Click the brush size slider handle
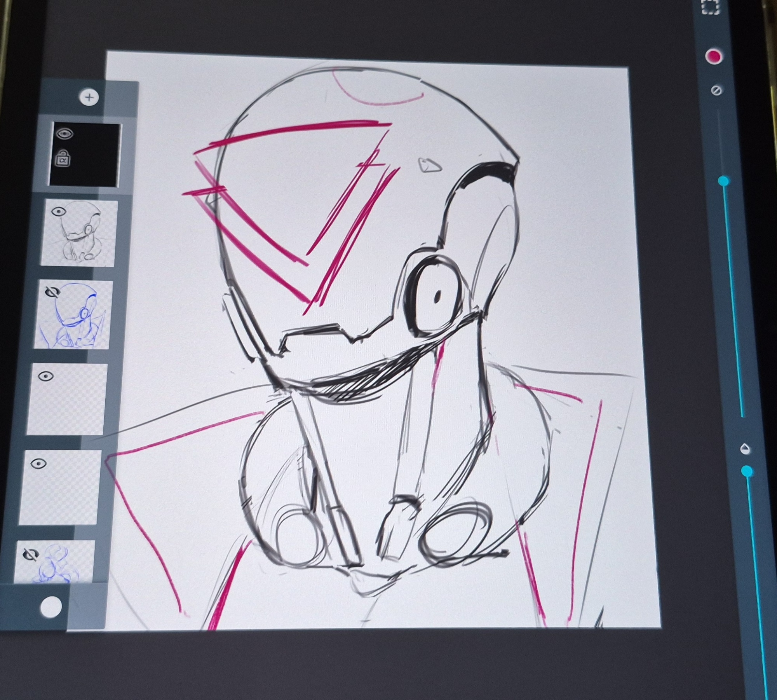Viewport: 777px width, 700px height. 723,181
